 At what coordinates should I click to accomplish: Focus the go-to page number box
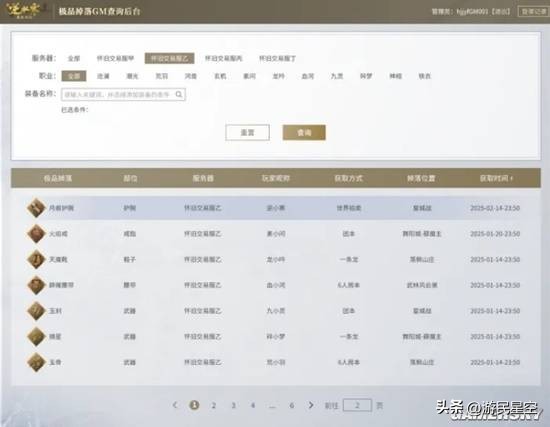(357, 405)
